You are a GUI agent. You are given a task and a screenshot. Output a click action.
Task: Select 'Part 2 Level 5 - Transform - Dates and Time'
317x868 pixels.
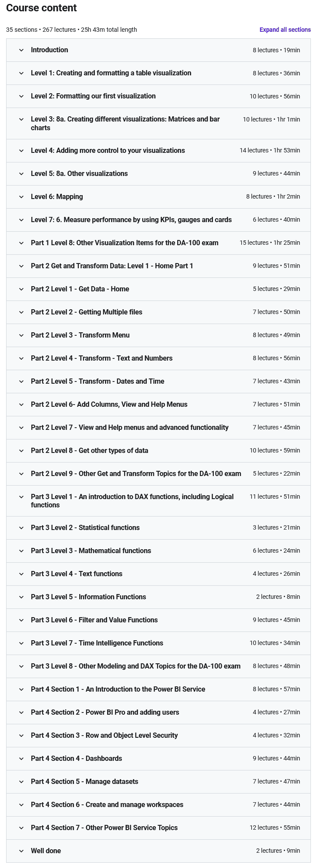click(x=98, y=381)
